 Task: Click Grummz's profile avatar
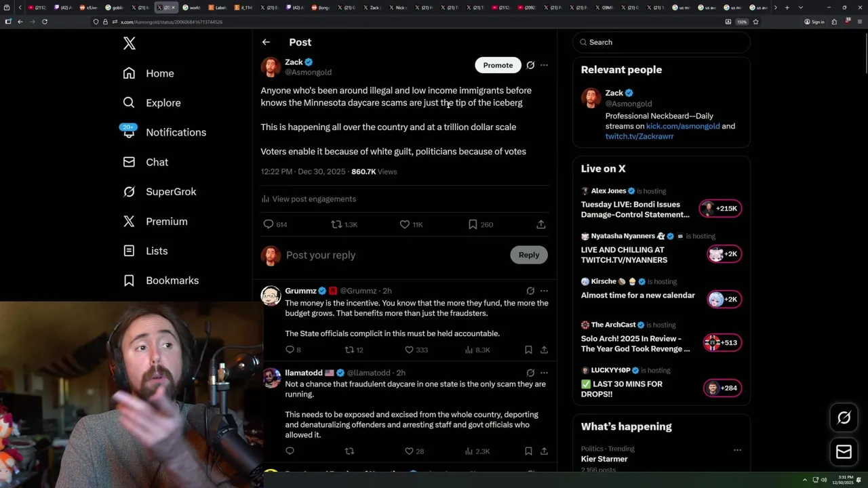coord(271,296)
